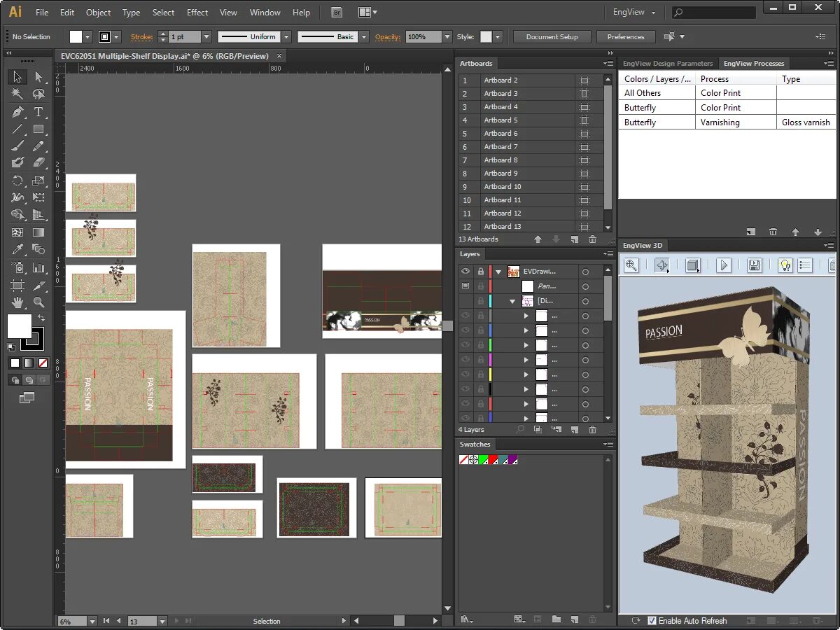Click the lighting bulb icon in EngView 3D toolbar
This screenshot has width=840, height=630.
785,265
